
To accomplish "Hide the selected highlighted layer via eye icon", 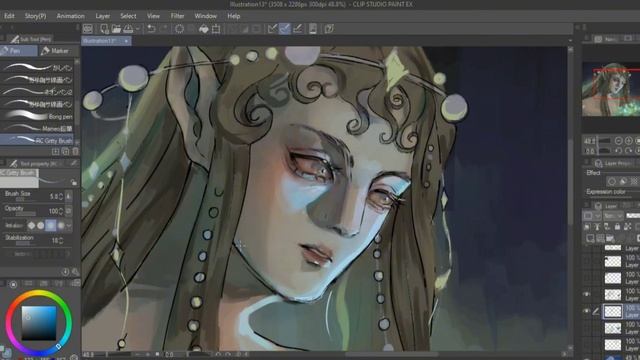I will [587, 311].
